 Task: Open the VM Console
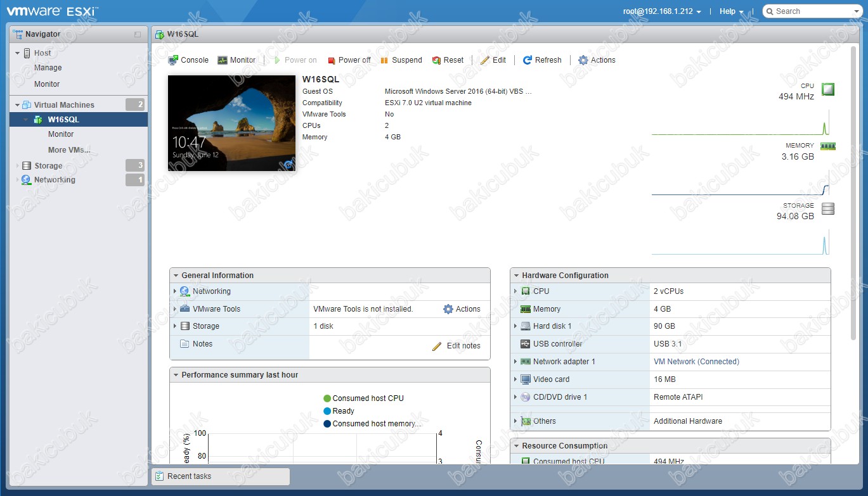(188, 60)
